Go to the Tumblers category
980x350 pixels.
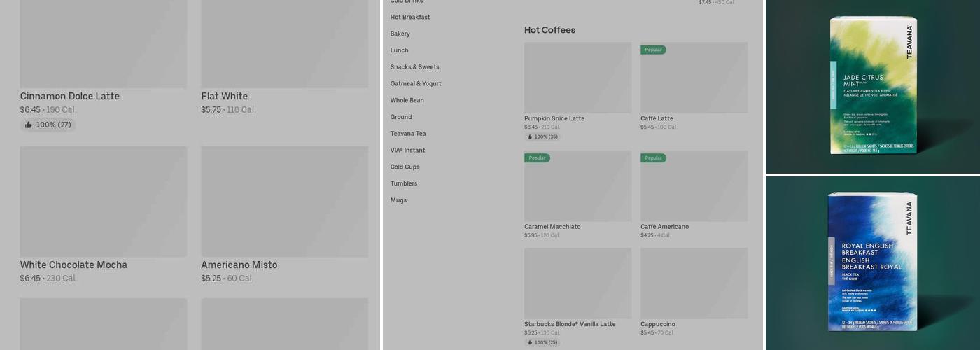coord(404,183)
